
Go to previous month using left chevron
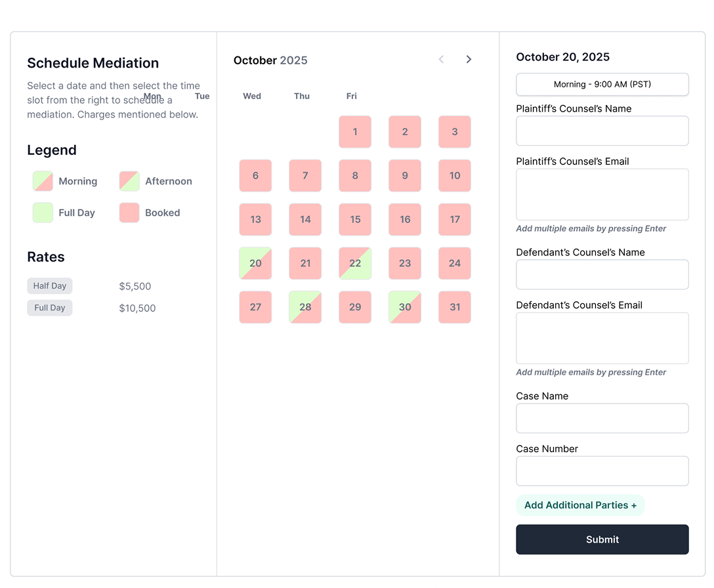(441, 60)
